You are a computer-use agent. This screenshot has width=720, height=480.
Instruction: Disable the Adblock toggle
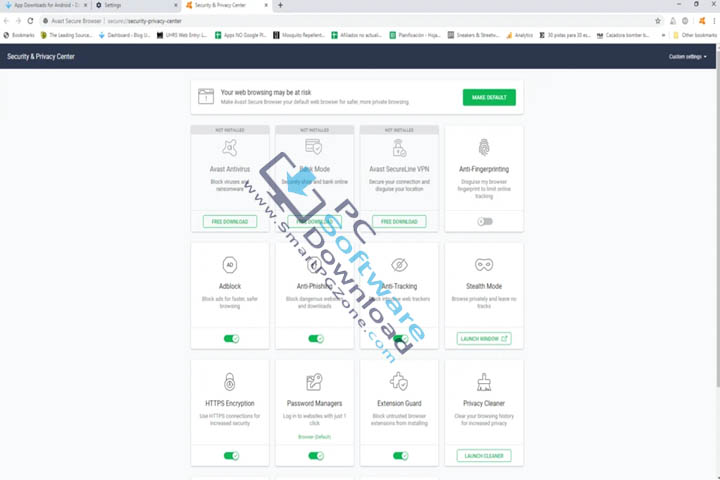click(x=231, y=339)
